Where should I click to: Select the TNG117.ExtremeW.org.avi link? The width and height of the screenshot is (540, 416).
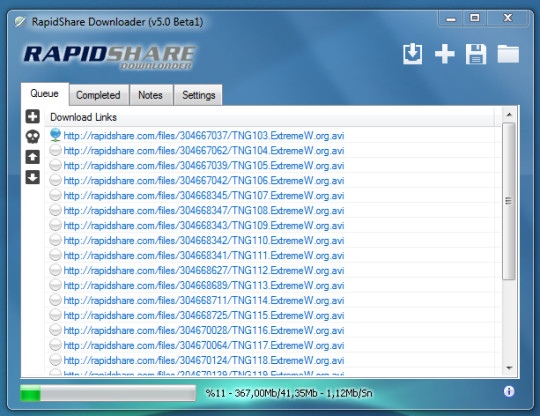pos(204,345)
